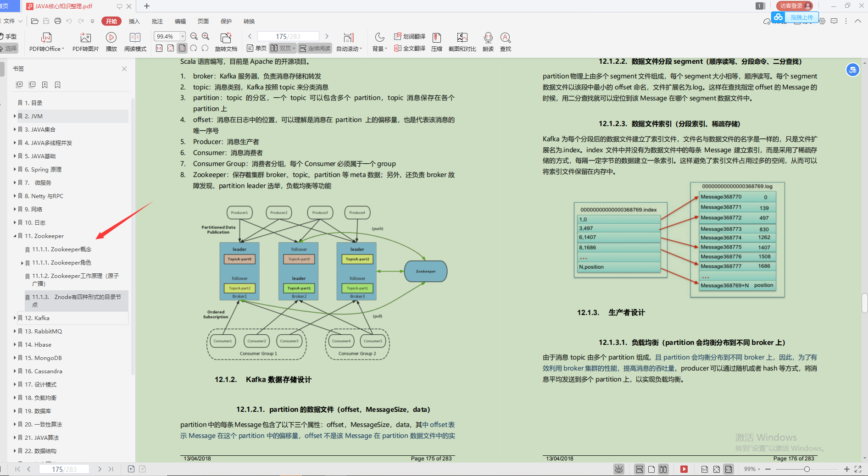Open the PDF to Office converter

tap(46, 42)
